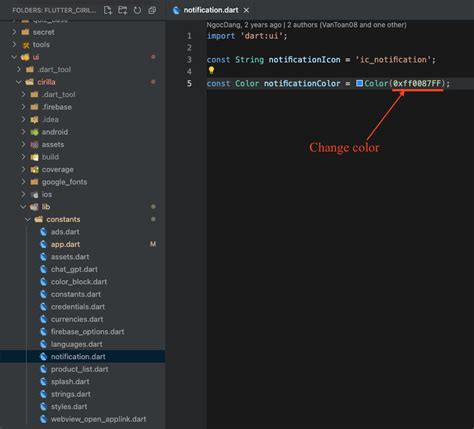Click the android folder icon

click(34, 132)
